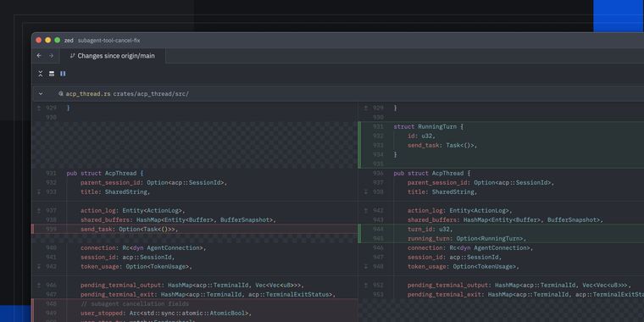Open the Changes since origin/main tab
644x322 pixels.
113,56
